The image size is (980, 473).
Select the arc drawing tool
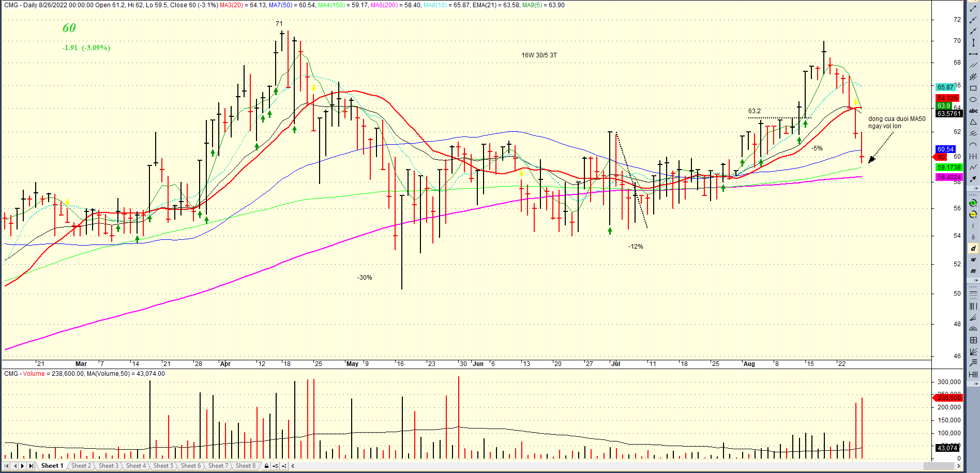pyautogui.click(x=973, y=145)
